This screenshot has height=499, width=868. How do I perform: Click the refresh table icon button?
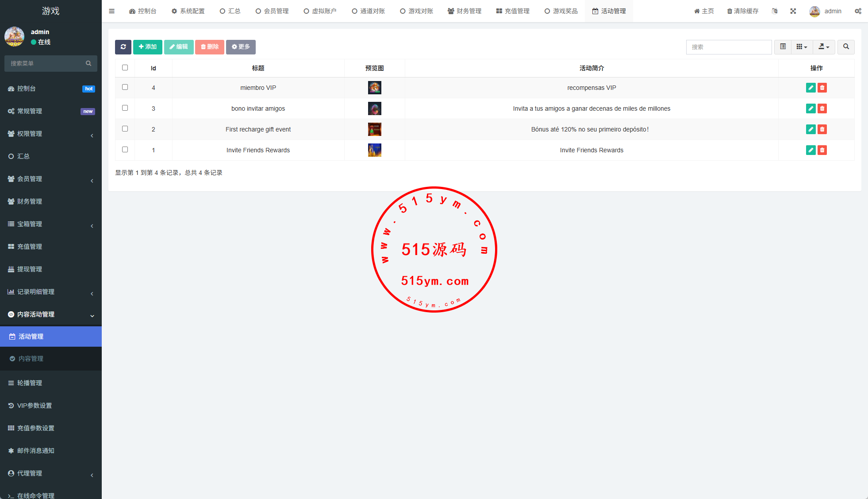(x=123, y=47)
